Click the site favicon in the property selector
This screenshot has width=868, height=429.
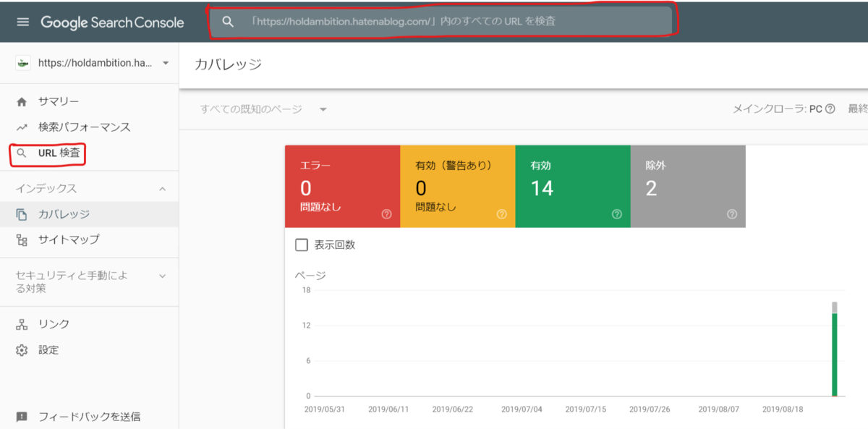click(23, 63)
